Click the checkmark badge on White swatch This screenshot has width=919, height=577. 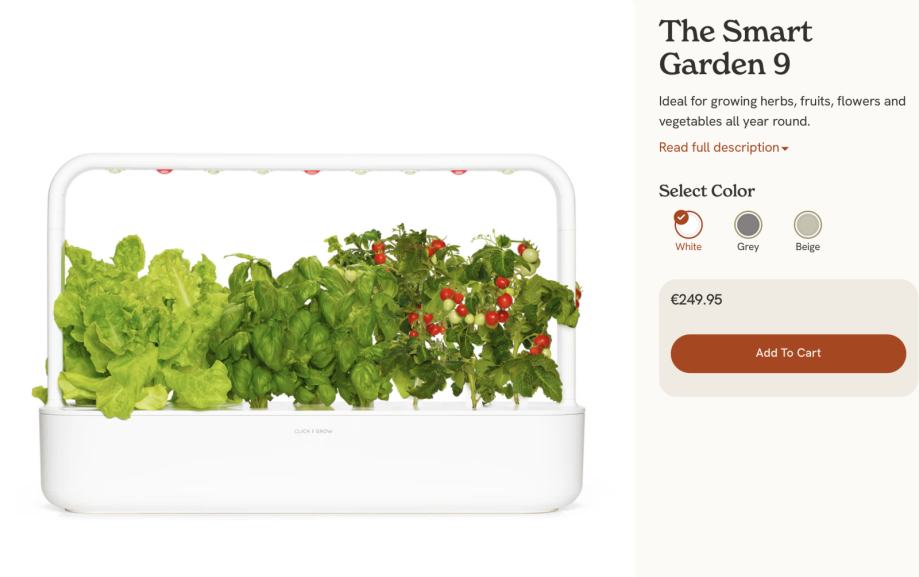tap(680, 217)
